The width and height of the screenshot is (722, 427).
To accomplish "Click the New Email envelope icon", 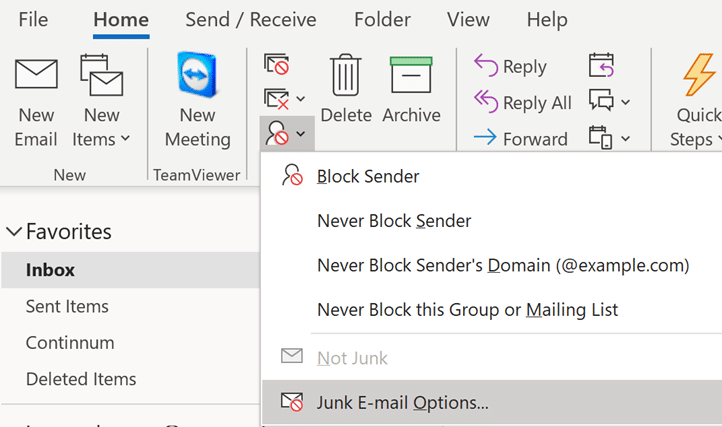I will tap(36, 77).
